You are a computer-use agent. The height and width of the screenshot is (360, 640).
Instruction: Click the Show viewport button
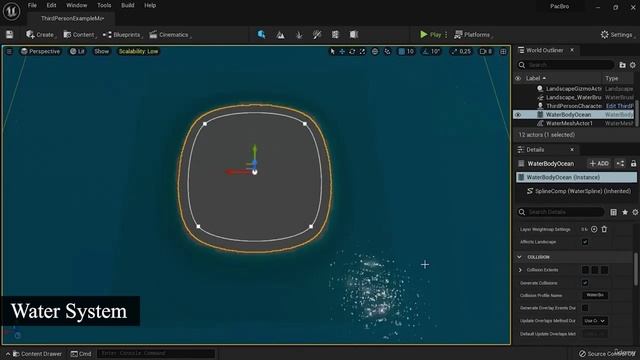[x=102, y=51]
